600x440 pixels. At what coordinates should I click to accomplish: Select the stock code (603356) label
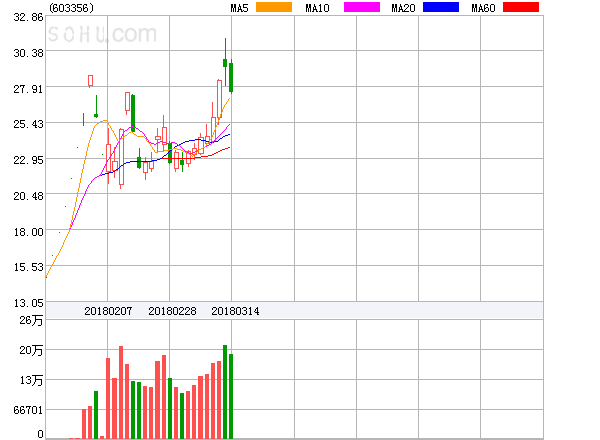tap(72, 8)
